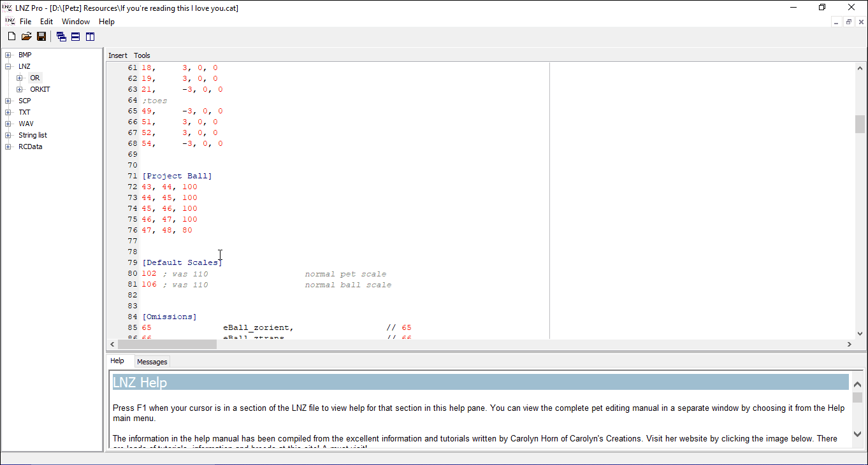
Task: Select String list in the tree
Action: pyautogui.click(x=33, y=135)
